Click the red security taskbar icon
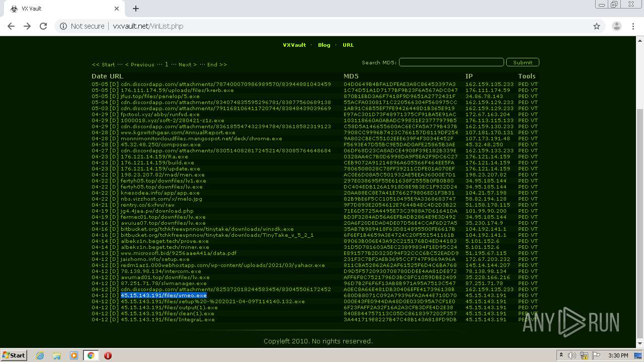The height and width of the screenshot is (362, 644). [x=108, y=355]
